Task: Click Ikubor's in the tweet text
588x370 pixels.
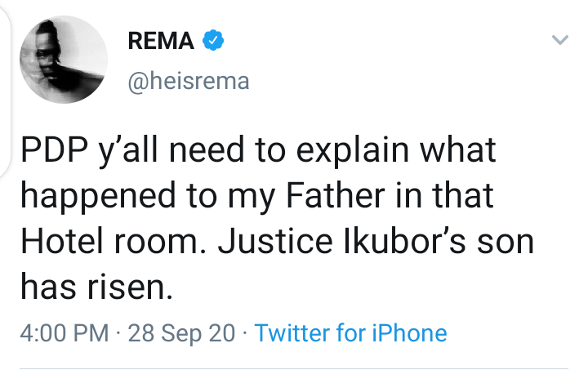Action: click(x=404, y=242)
